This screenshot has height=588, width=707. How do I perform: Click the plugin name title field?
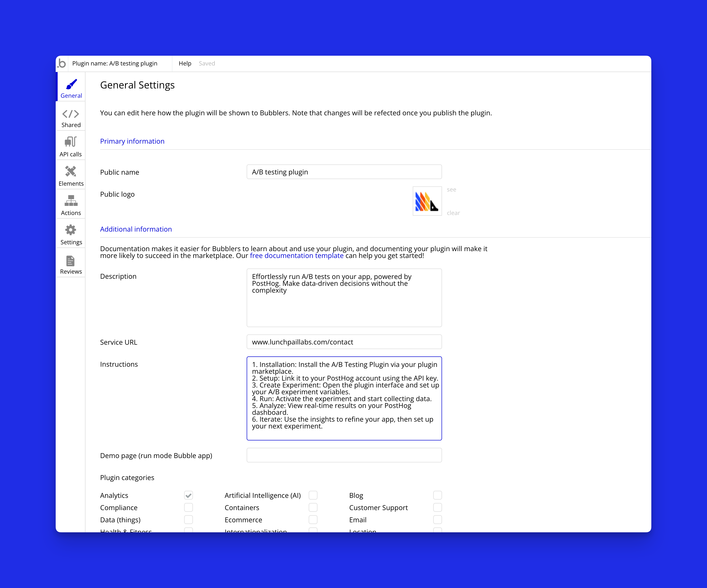(x=115, y=63)
